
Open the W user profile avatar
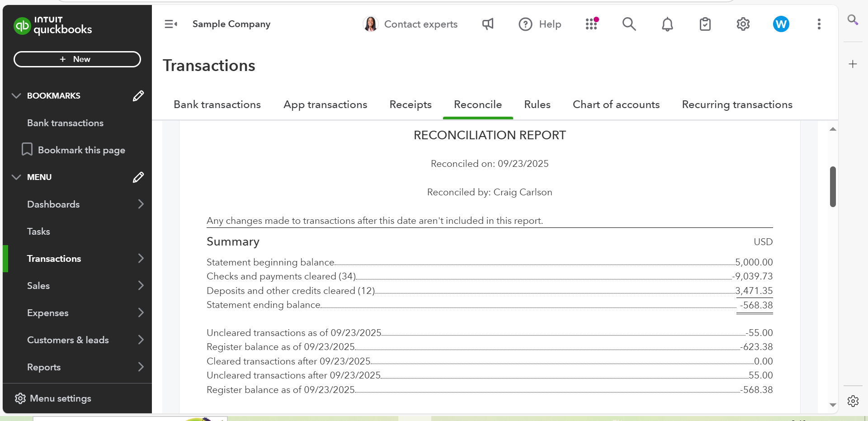[x=781, y=24]
